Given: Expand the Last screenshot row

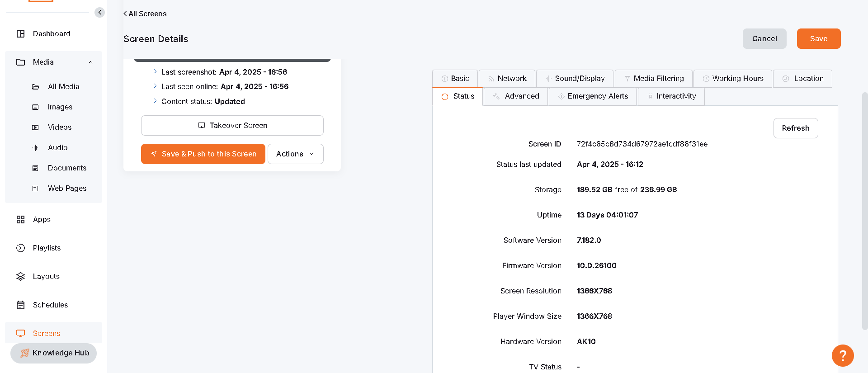Looking at the screenshot, I should pyautogui.click(x=155, y=72).
